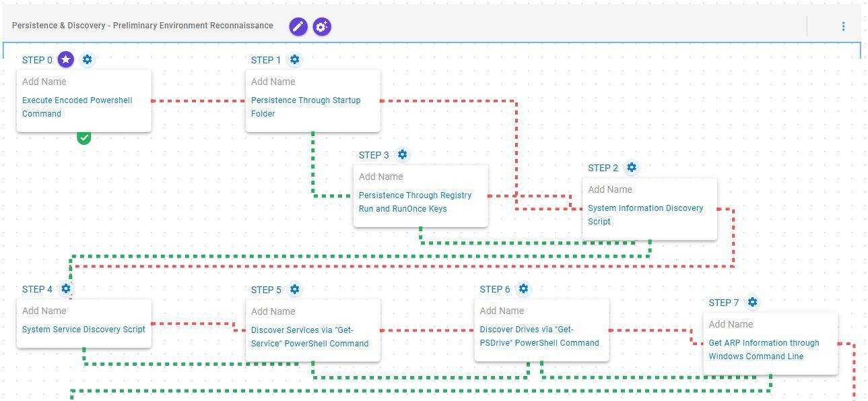Click Add Name field in STEP 7
This screenshot has height=401, width=868.
coord(731,324)
